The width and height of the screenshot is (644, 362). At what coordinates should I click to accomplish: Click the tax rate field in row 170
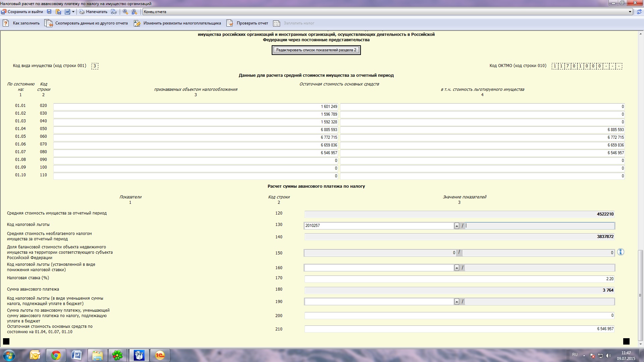pos(459,279)
